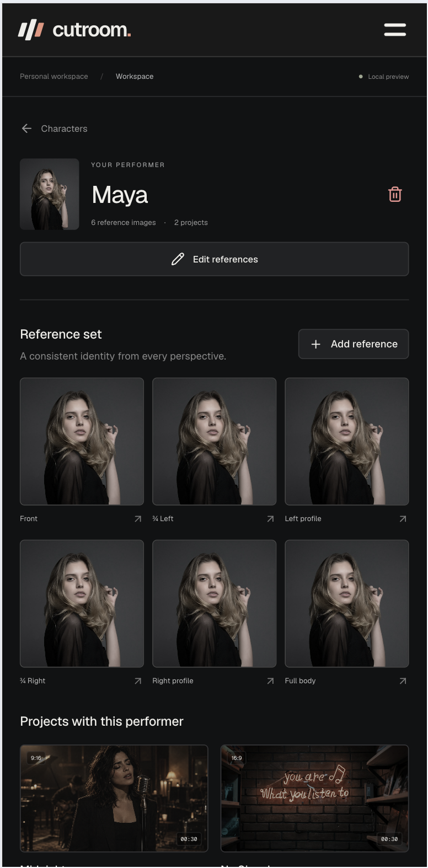Viewport: 428px width, 868px height.
Task: Click the cutroom logo
Action: [74, 30]
